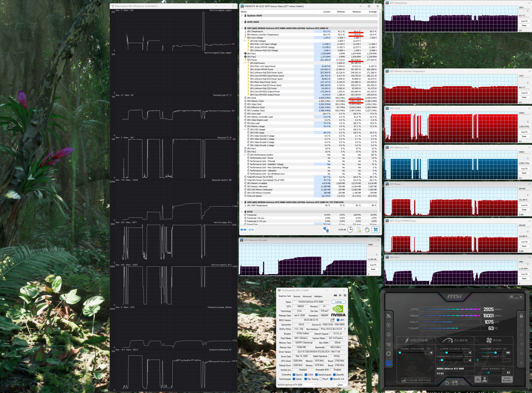Toggle the UEFI checkbox in GPU-Z
This screenshot has width=532, height=393.
[x=338, y=320]
